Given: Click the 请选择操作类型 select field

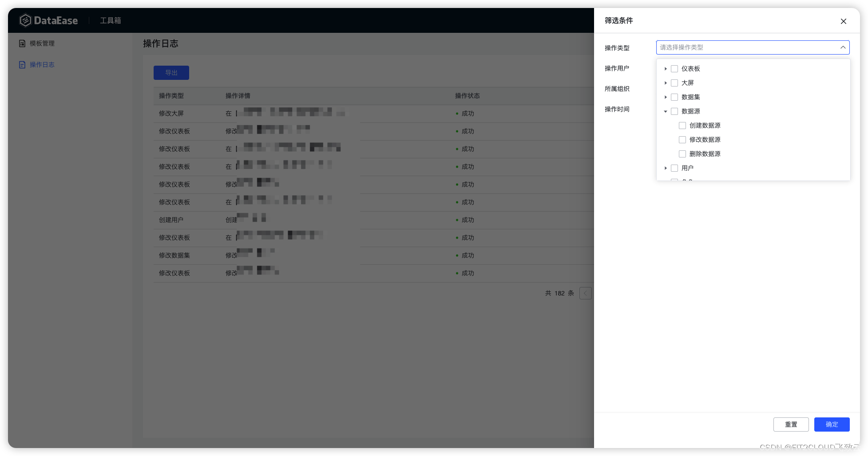Looking at the screenshot, I should [753, 47].
